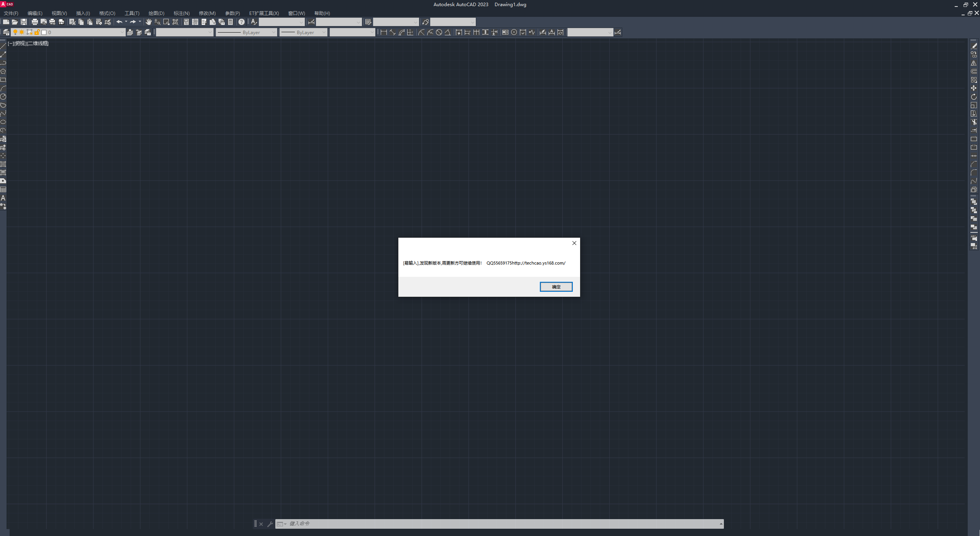The height and width of the screenshot is (536, 980).
Task: Select the Erase tool
Action: [x=974, y=46]
